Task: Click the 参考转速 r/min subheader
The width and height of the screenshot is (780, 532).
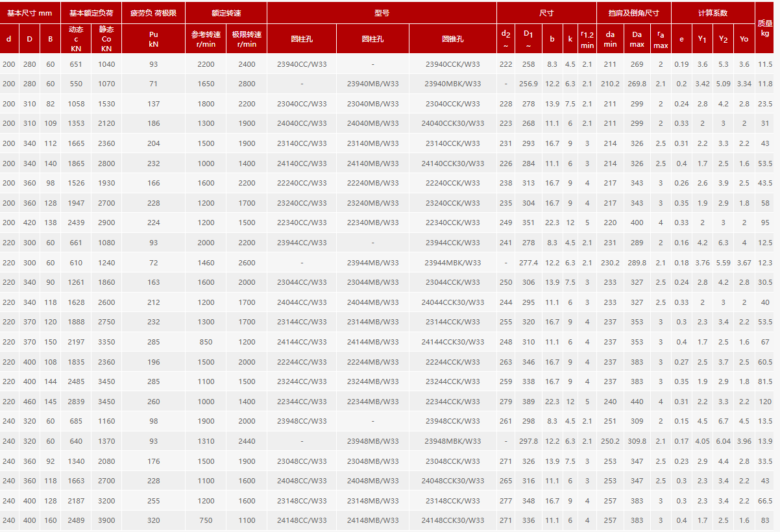Action: (206, 39)
